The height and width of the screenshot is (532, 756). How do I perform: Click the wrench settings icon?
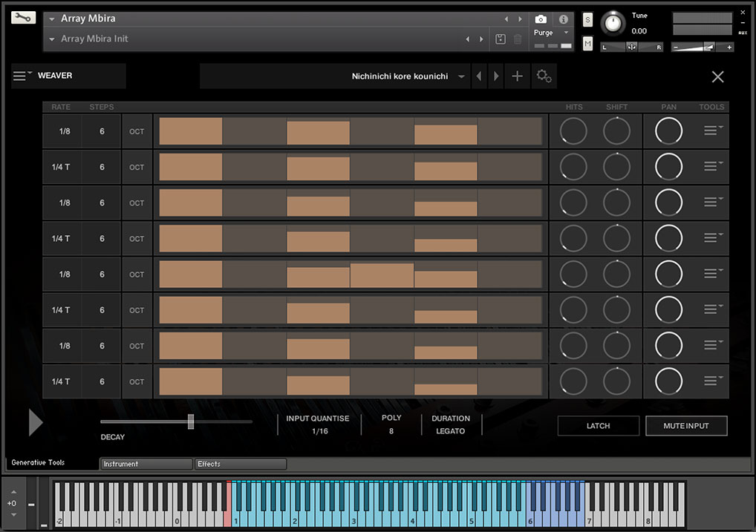point(23,18)
